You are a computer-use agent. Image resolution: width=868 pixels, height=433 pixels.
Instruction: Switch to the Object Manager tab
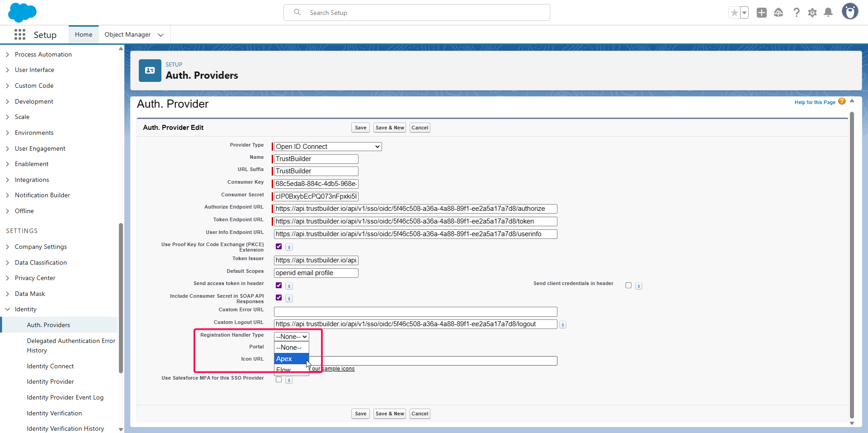pos(127,35)
